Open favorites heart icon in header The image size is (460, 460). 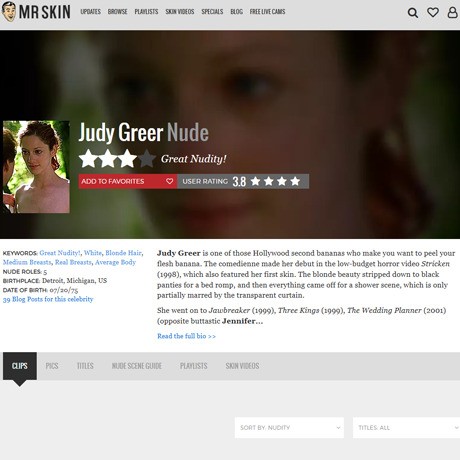[x=433, y=12]
